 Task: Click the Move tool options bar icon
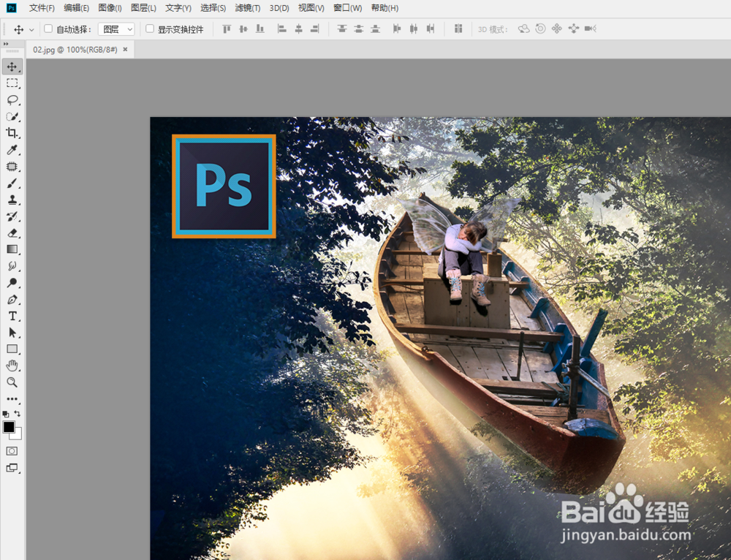point(19,30)
